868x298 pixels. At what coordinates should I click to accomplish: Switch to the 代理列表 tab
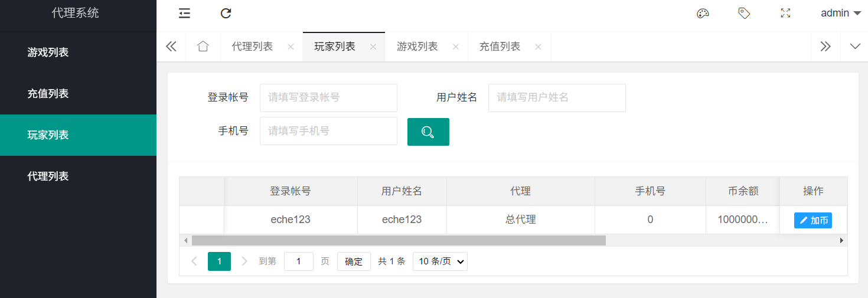(252, 47)
